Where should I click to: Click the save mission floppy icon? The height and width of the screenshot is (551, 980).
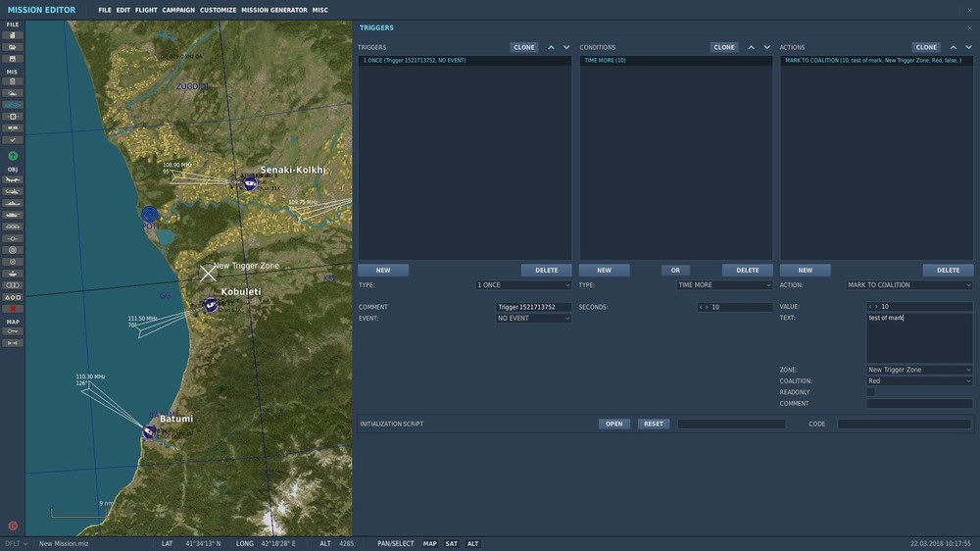pyautogui.click(x=12, y=59)
